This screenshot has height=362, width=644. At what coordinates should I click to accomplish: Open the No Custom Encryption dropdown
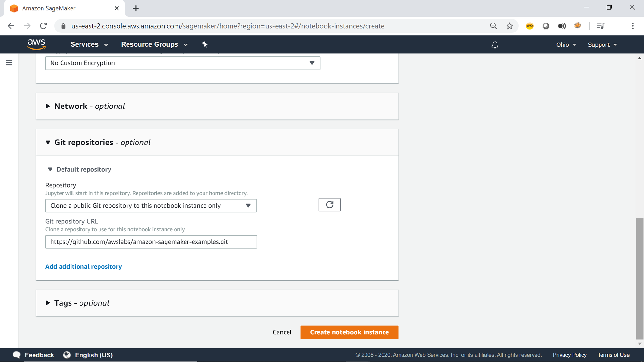(x=183, y=63)
